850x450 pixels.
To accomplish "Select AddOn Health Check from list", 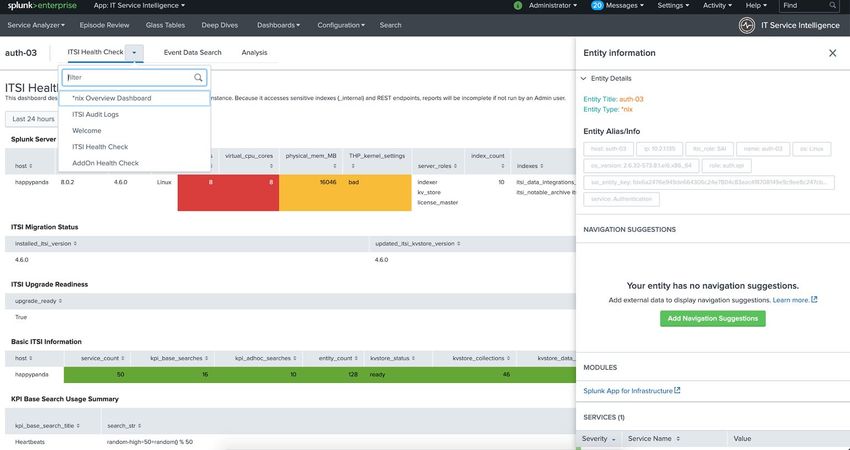I will click(x=135, y=163).
